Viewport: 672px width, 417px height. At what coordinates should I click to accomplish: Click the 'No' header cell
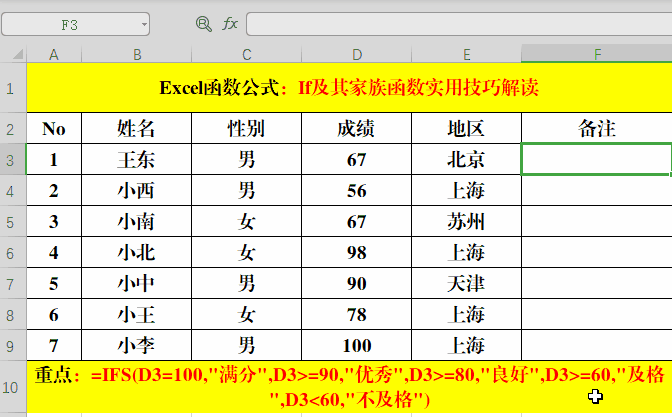(54, 129)
